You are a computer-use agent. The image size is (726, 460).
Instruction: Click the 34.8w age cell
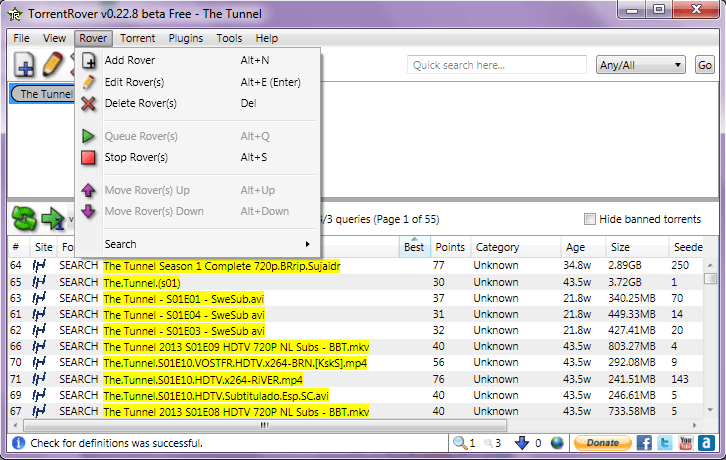[577, 266]
